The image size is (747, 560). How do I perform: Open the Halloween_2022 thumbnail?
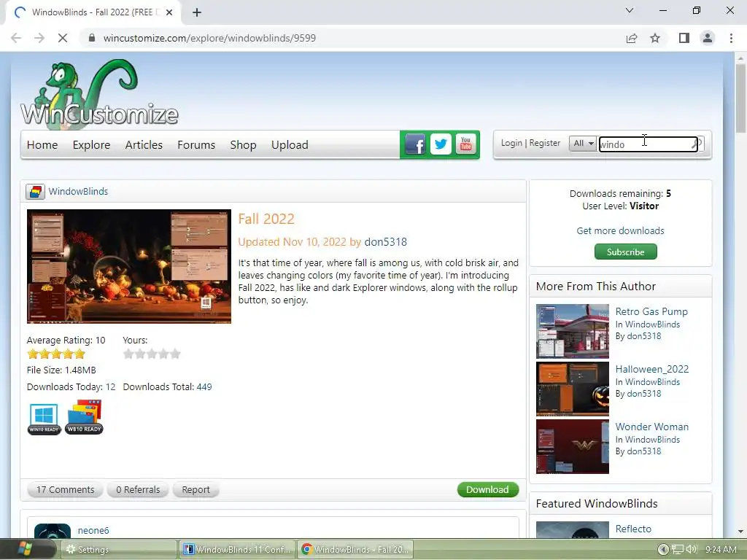(572, 389)
